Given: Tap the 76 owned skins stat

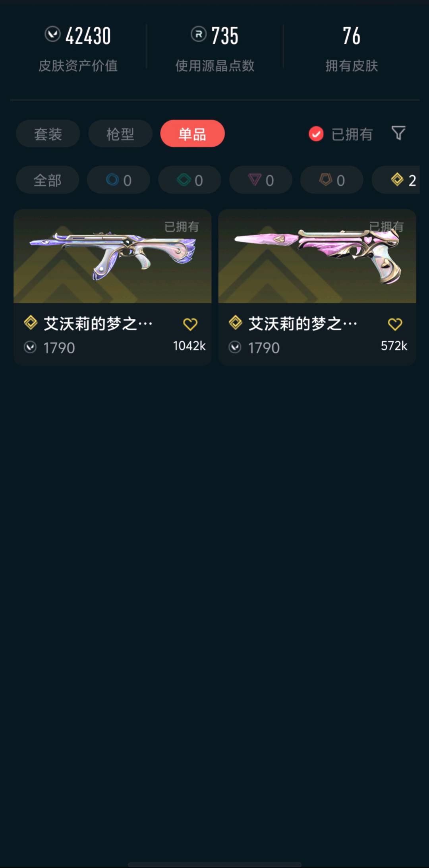Looking at the screenshot, I should pos(352,36).
